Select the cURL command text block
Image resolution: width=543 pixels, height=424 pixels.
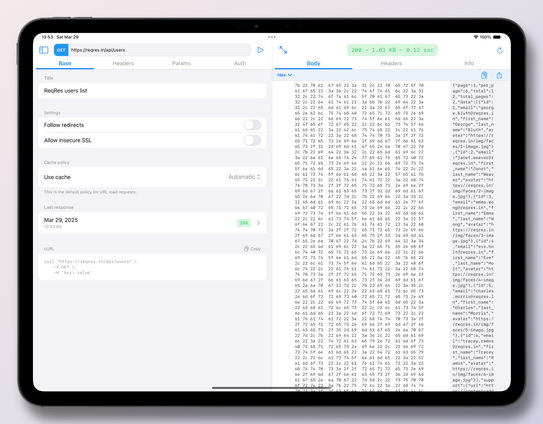[x=152, y=267]
